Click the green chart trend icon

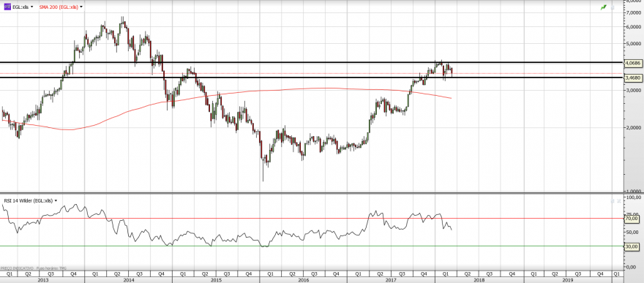[604, 7]
